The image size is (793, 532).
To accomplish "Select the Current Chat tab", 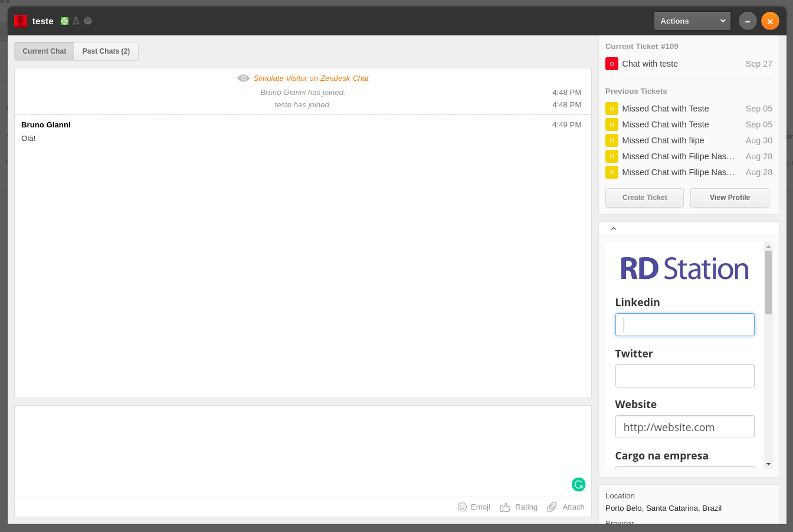I will [44, 51].
